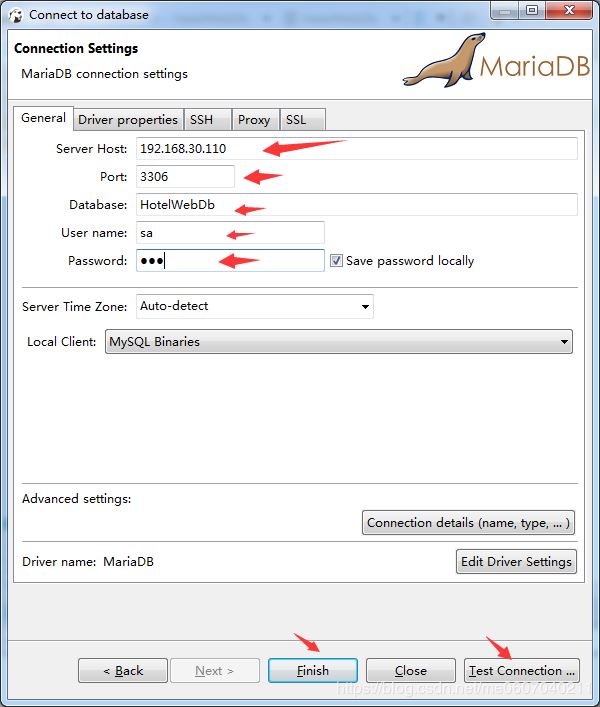Click the Advanced settings label
This screenshot has height=707, width=600.
(x=77, y=499)
